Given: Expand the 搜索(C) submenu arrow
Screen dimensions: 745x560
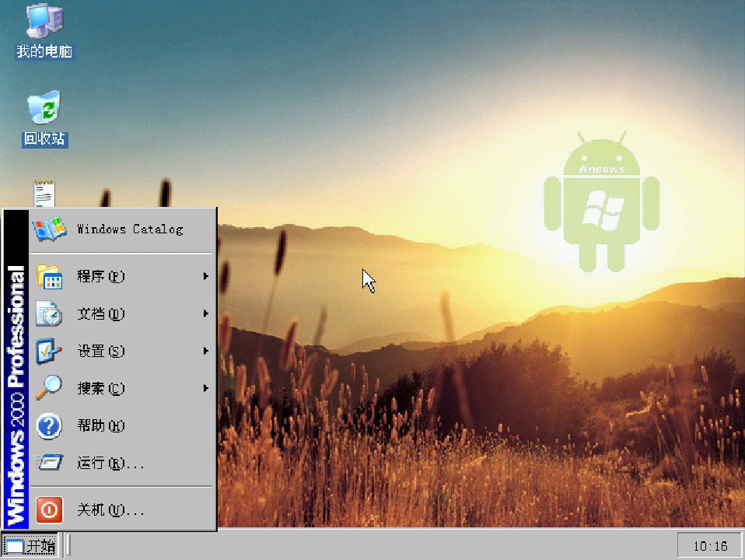Looking at the screenshot, I should coord(206,388).
